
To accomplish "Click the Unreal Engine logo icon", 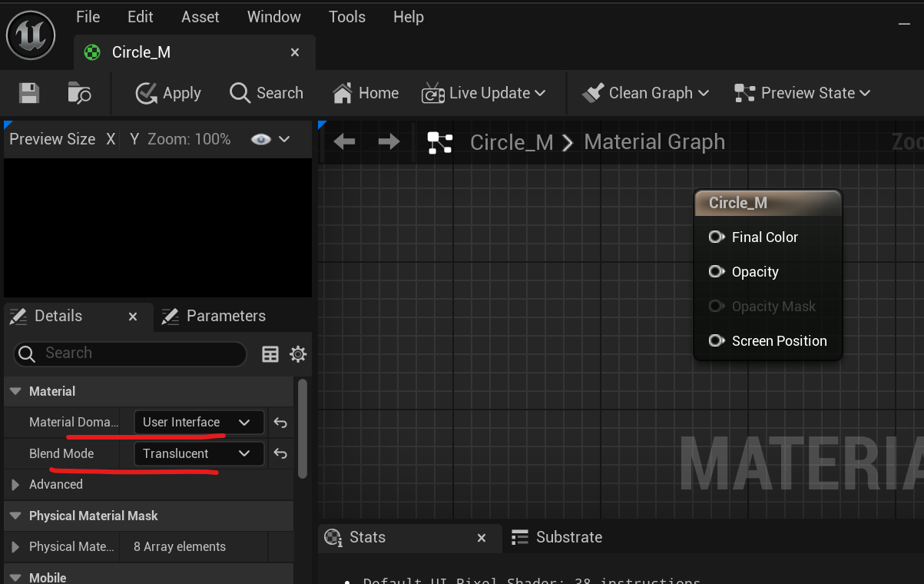I will (x=31, y=35).
